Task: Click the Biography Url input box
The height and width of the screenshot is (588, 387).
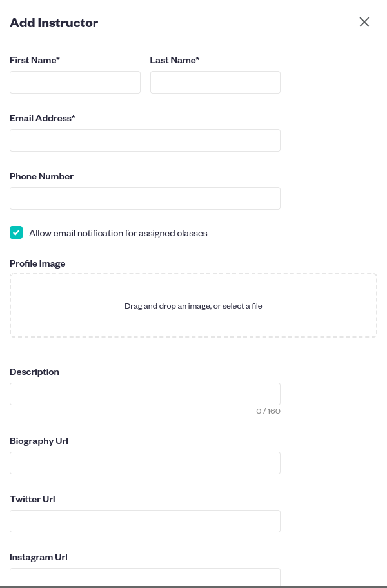Action: tap(145, 463)
